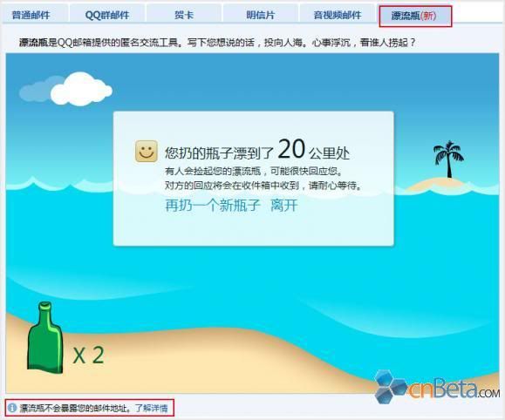The width and height of the screenshot is (505, 420).
Task: Open the 明信片 tab
Action: pyautogui.click(x=260, y=15)
